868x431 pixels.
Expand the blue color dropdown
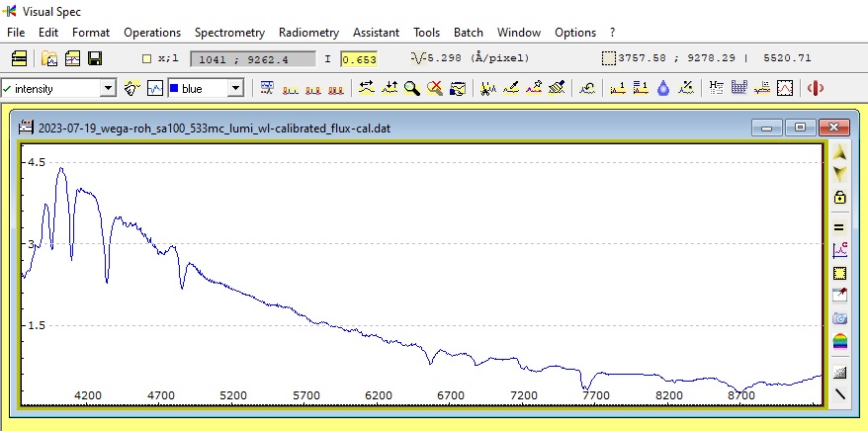[x=236, y=89]
